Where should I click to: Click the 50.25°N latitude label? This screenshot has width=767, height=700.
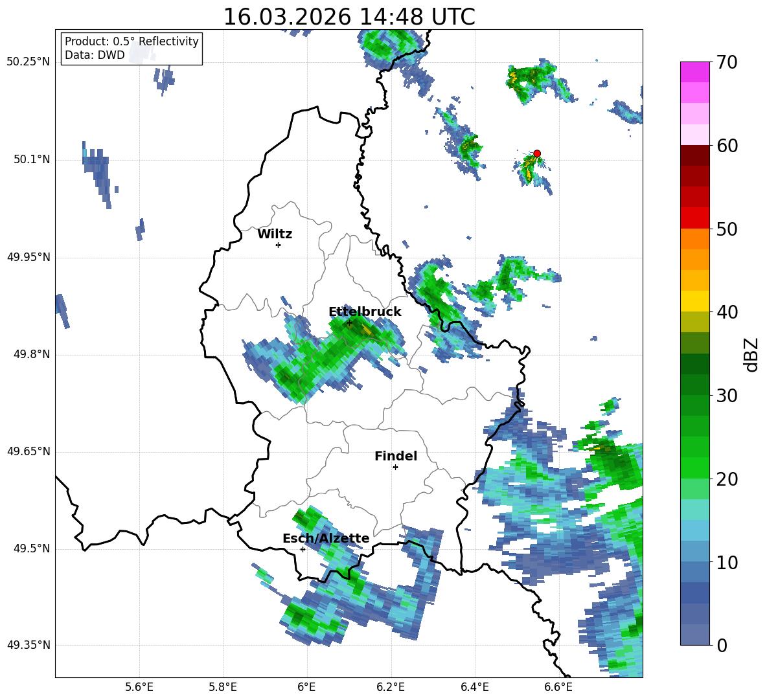[29, 62]
